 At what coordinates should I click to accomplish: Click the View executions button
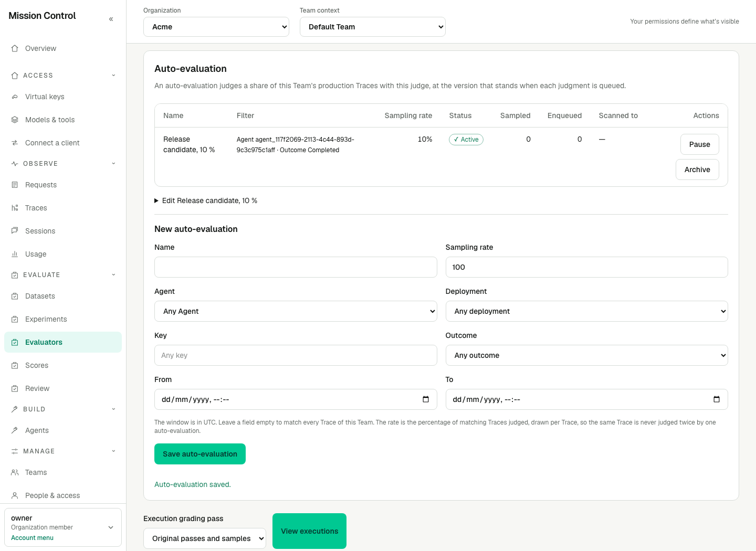(x=309, y=531)
